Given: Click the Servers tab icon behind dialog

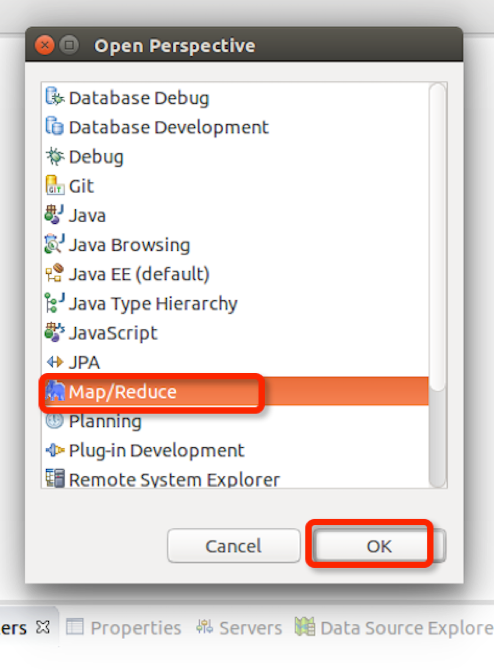Looking at the screenshot, I should click(x=205, y=627).
